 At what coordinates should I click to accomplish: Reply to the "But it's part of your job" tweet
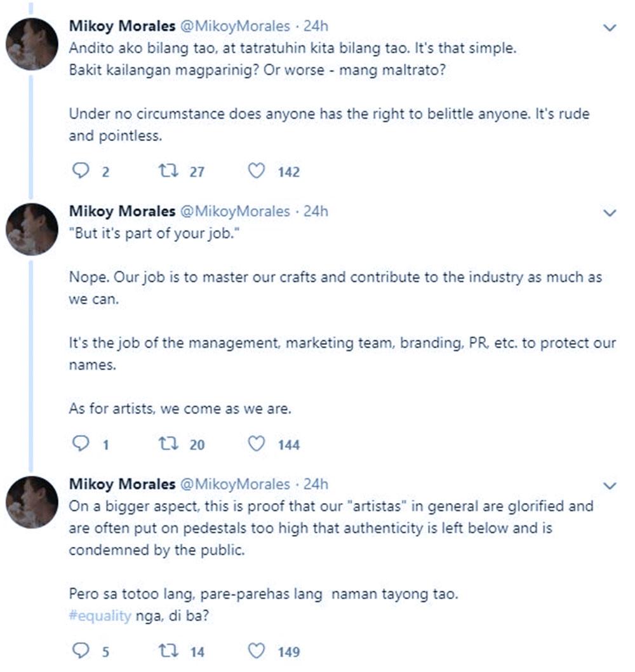[x=80, y=444]
